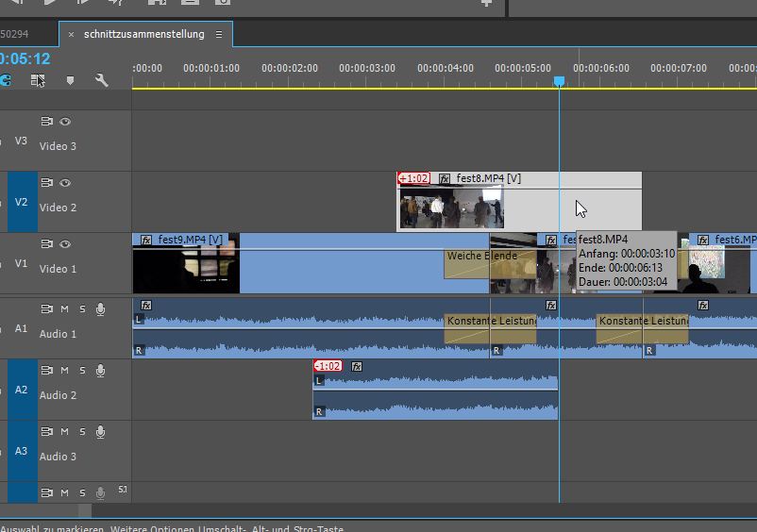
Task: Solo the Audio 2 track
Action: tap(82, 371)
